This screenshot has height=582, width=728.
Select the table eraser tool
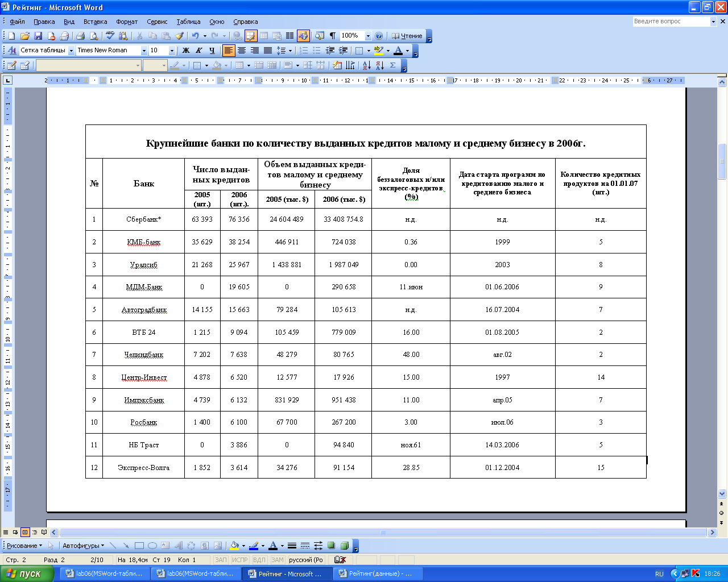(x=24, y=65)
